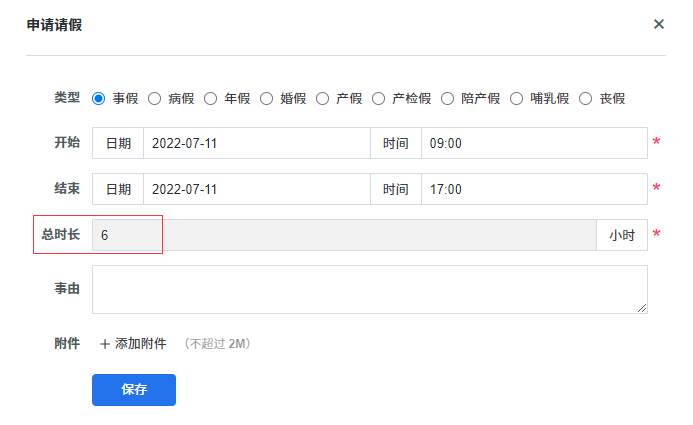The width and height of the screenshot is (693, 425).
Task: Open the start time 09:00 field
Action: click(x=533, y=143)
